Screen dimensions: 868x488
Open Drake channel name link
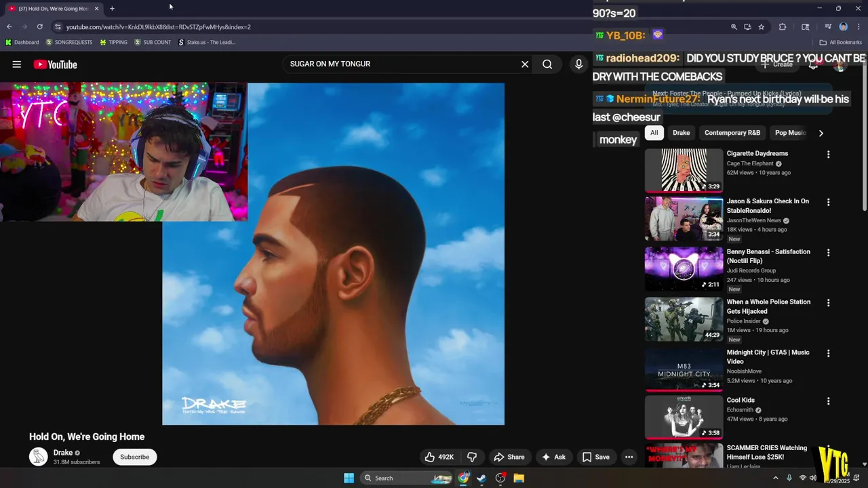[63, 453]
